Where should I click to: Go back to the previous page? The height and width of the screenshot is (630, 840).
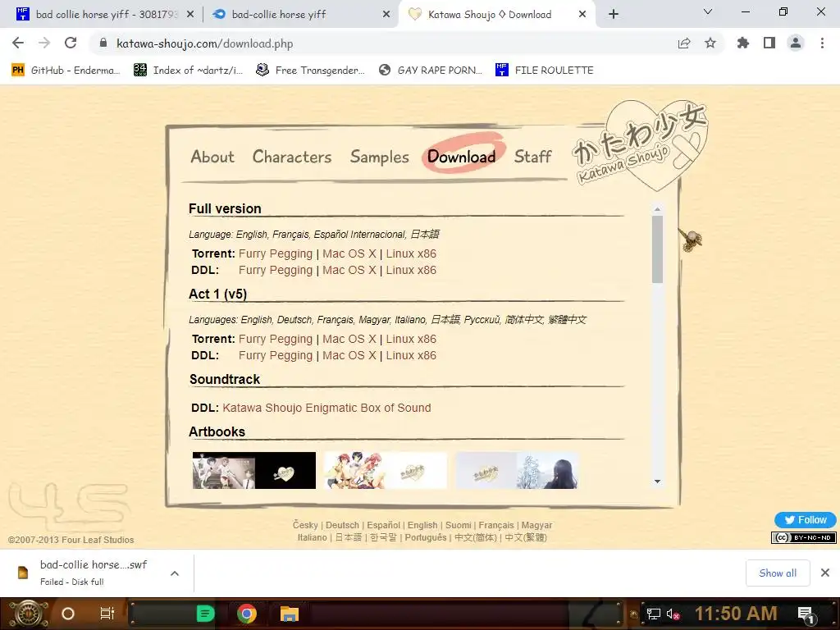(x=18, y=43)
